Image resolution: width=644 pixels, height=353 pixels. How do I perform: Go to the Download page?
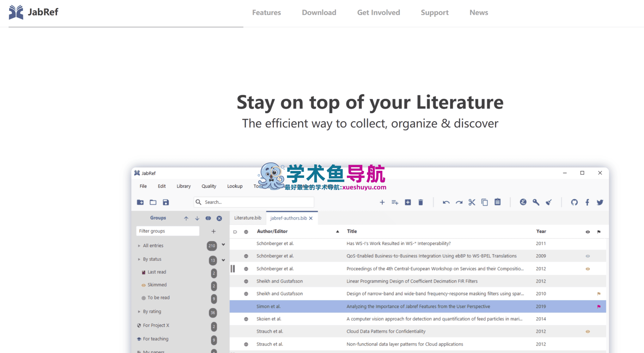tap(319, 13)
